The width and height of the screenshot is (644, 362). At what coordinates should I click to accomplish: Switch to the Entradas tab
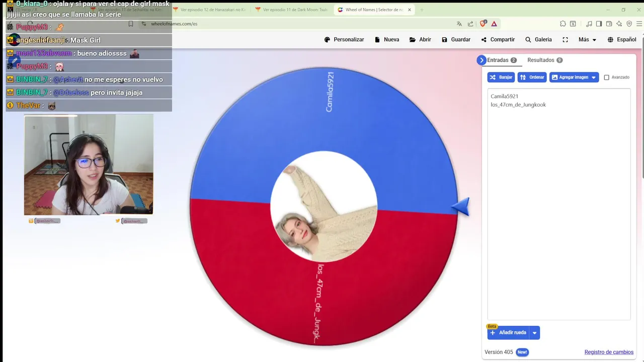tap(502, 60)
